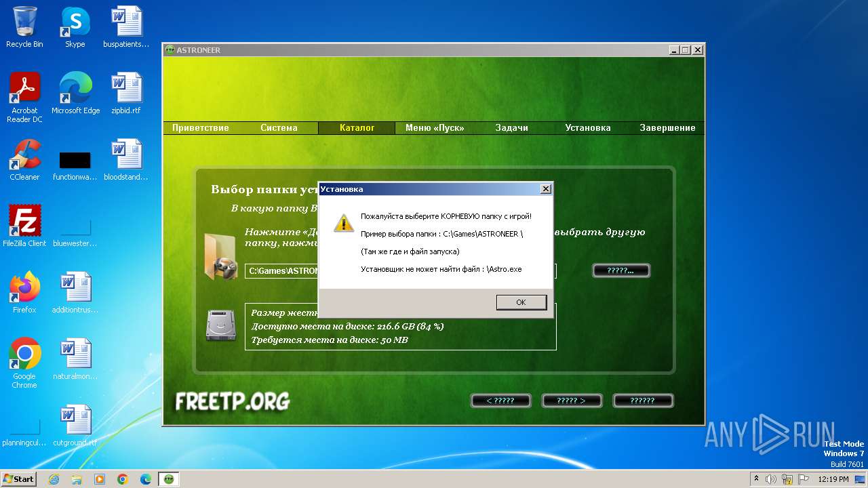
Task: Show hidden tray icons arrow
Action: pyautogui.click(x=756, y=479)
